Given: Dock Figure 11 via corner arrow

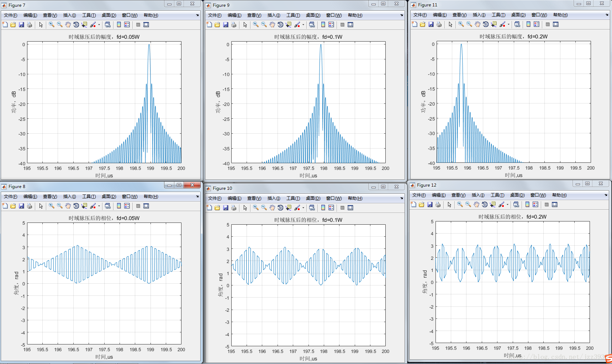Looking at the screenshot, I should 607,15.
